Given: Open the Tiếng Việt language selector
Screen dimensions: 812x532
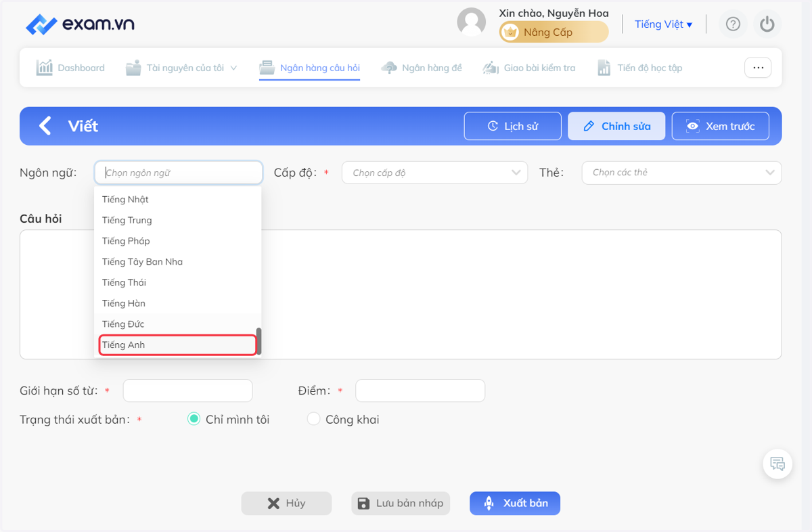Looking at the screenshot, I should coord(663,24).
